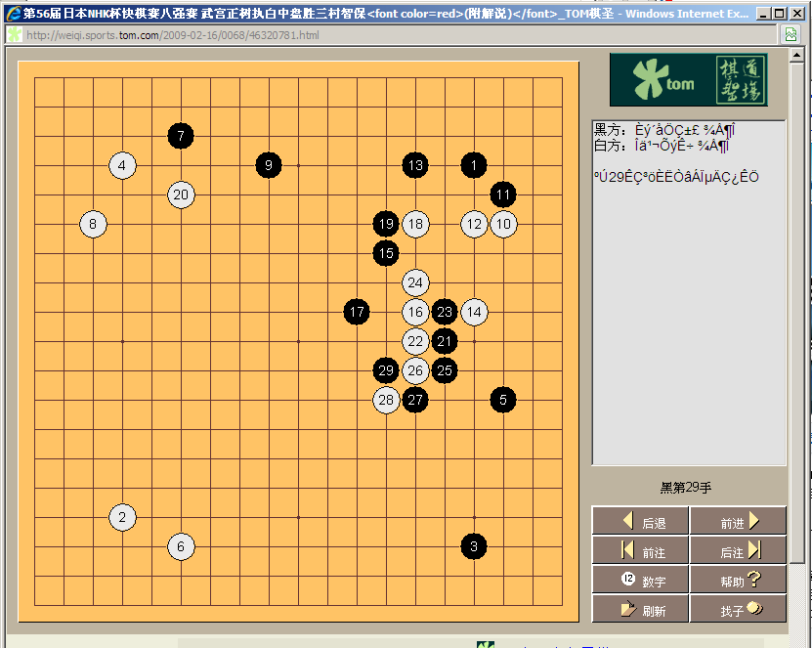Click white stone numbered 2
Screen dimensions: 812x648
click(122, 517)
